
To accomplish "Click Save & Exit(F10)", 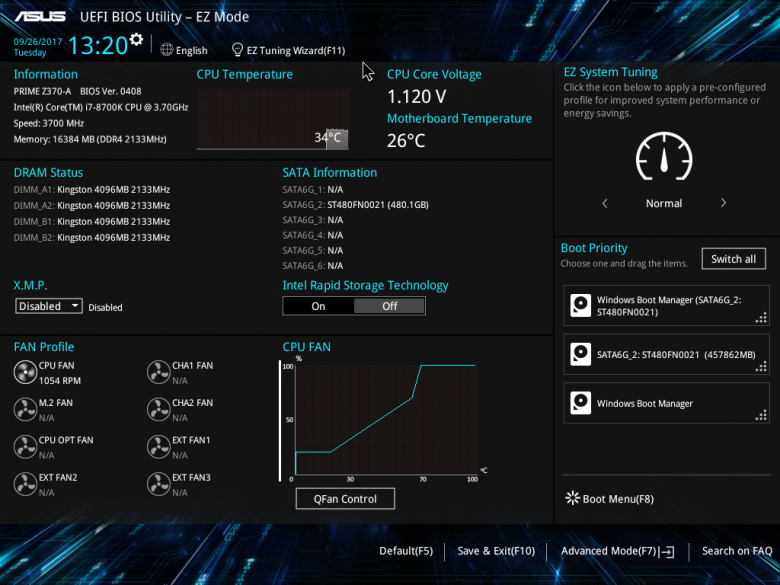I will pos(496,551).
